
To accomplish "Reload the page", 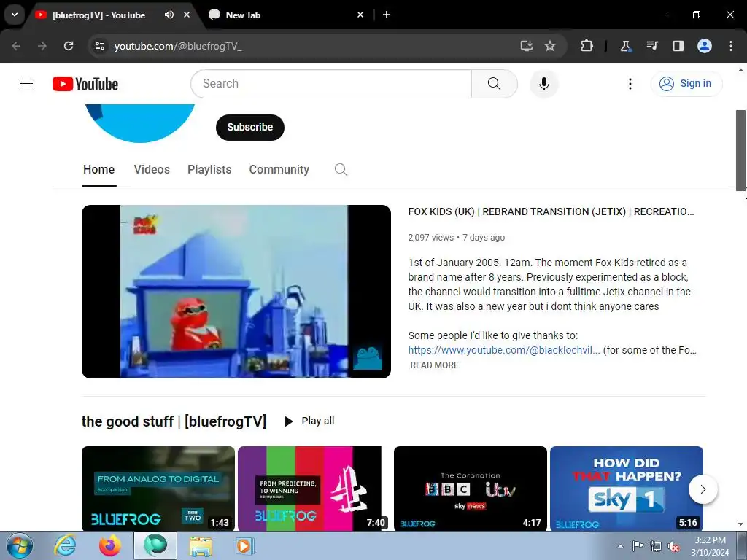I will [x=69, y=46].
